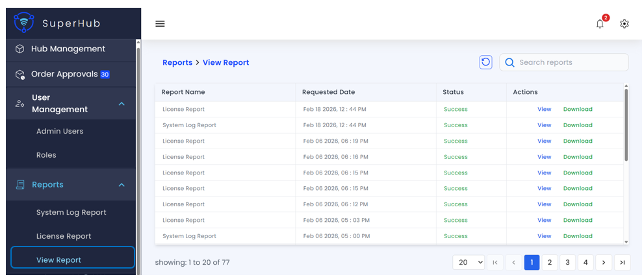Go to the last page icon
This screenshot has height=277, width=644.
[x=622, y=262]
